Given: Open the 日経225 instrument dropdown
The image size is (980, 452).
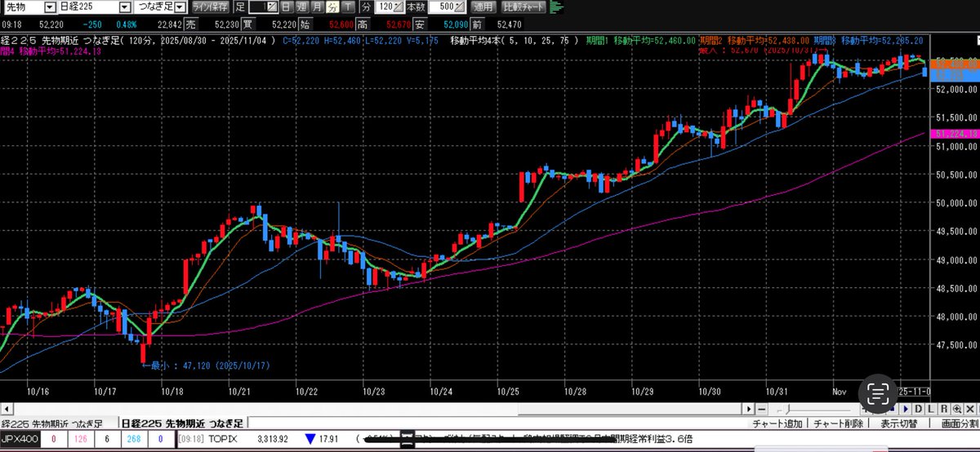Looking at the screenshot, I should [x=124, y=7].
